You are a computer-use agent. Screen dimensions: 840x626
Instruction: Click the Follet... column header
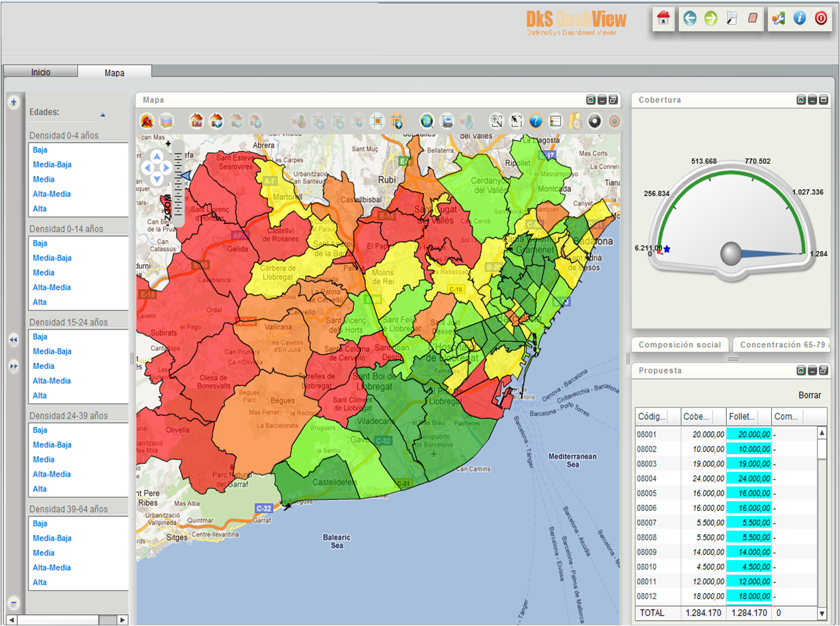[749, 416]
